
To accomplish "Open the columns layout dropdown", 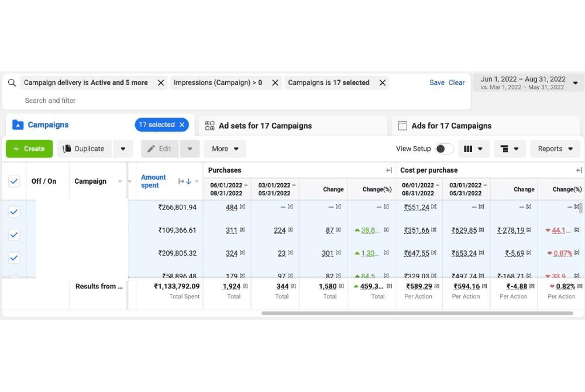I will coord(473,149).
